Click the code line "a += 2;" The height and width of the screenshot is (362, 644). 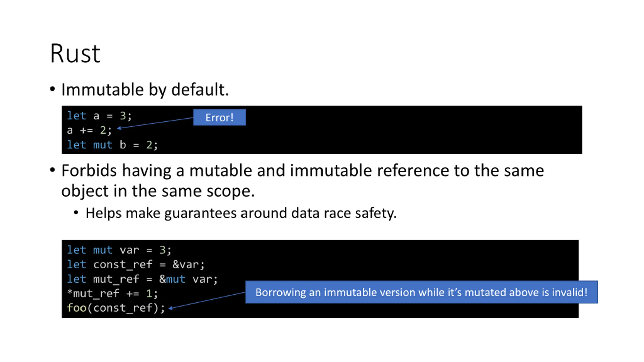tap(89, 130)
